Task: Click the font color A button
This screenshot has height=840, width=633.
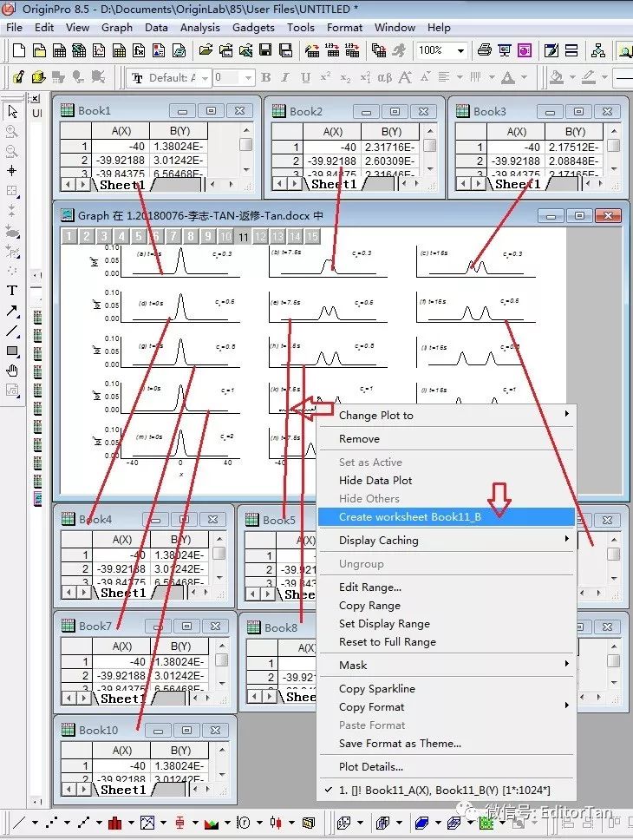Action: pos(507,78)
